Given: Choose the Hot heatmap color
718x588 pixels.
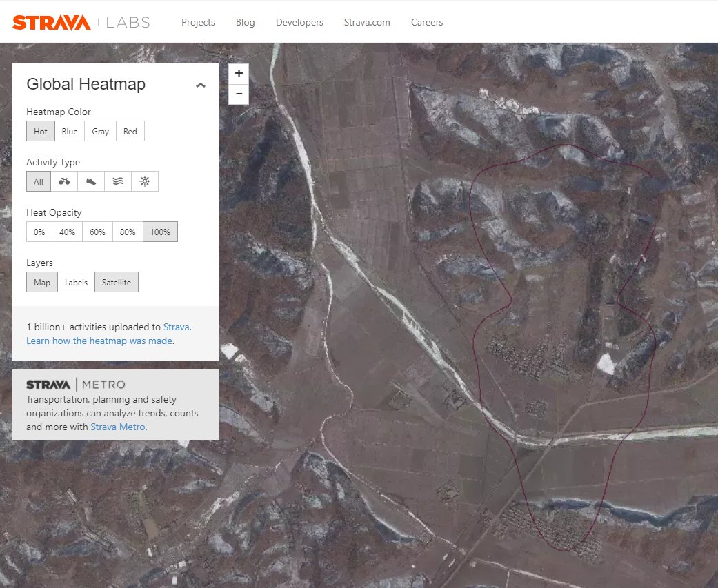Looking at the screenshot, I should tap(41, 132).
